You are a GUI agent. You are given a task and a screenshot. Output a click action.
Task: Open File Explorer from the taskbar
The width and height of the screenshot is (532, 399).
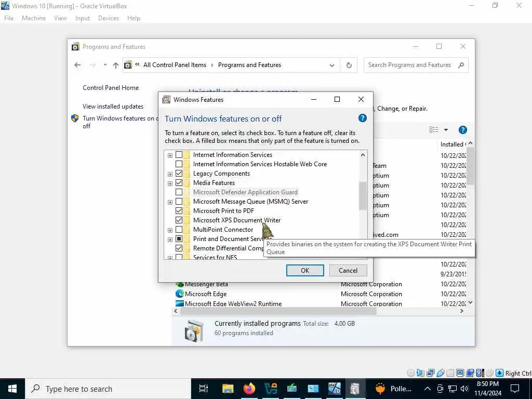click(228, 389)
